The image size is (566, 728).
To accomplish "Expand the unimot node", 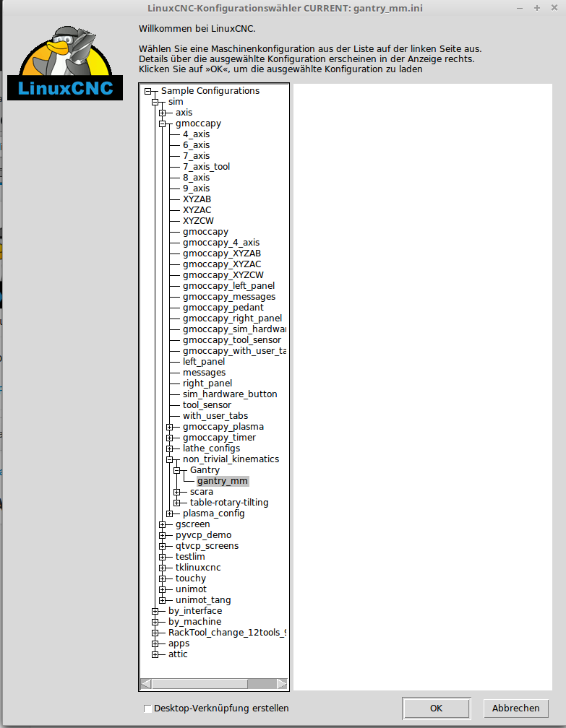I will 162,589.
